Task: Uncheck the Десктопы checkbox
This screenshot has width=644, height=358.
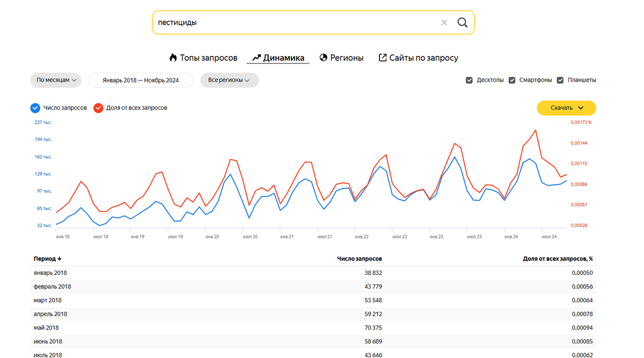Action: click(469, 80)
